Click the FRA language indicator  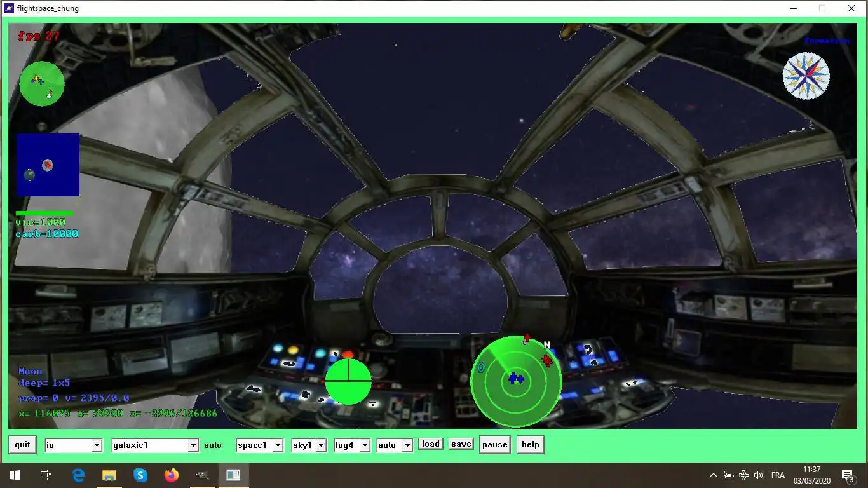(778, 475)
